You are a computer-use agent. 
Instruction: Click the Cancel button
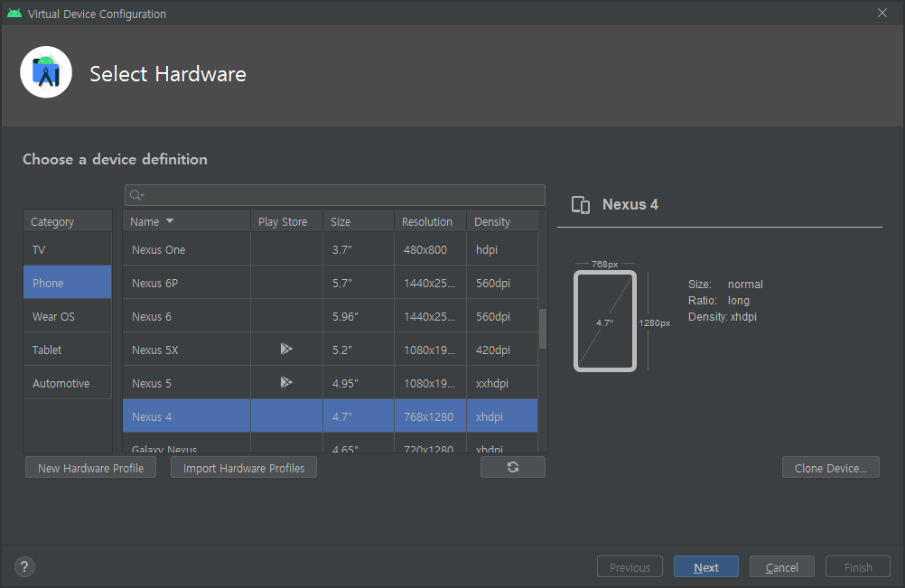[782, 567]
